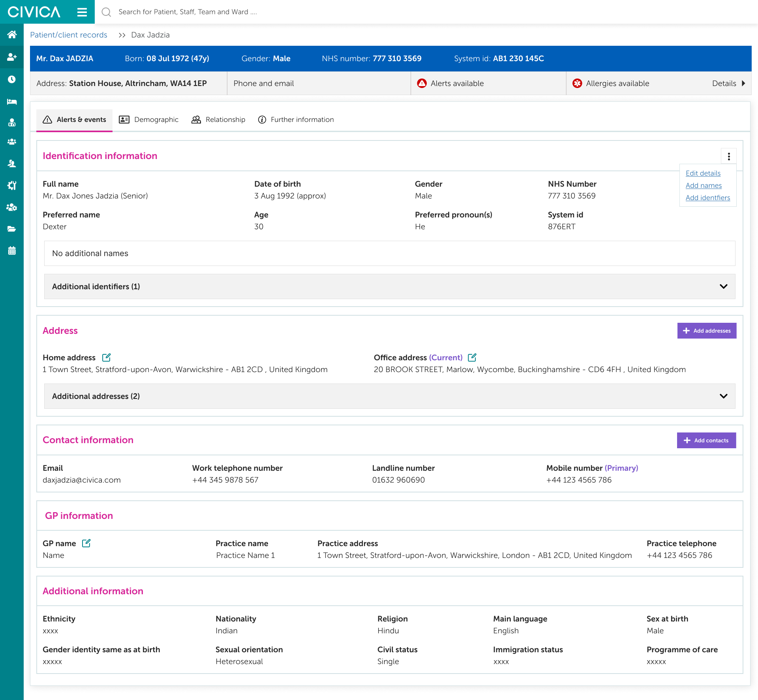Open the single user sidebar icon

pos(12,163)
